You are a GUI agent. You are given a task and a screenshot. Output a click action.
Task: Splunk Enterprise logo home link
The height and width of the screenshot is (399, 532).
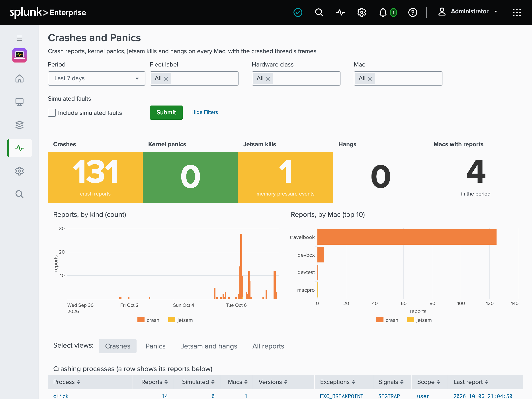point(48,12)
